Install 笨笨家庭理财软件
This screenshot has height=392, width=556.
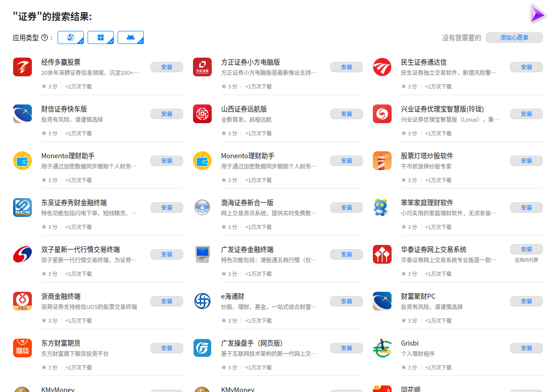tap(526, 207)
